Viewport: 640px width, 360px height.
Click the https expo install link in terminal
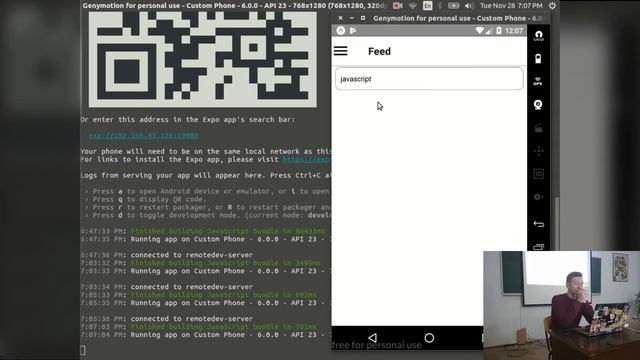coord(306,159)
